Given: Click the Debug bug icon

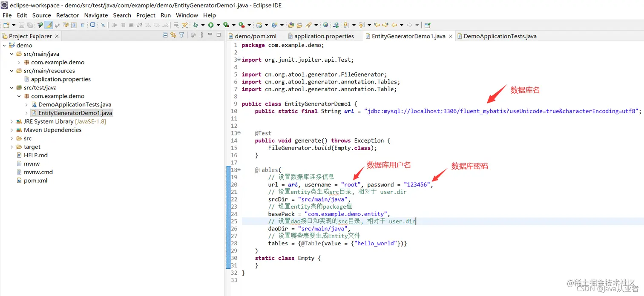Looking at the screenshot, I should (x=195, y=25).
